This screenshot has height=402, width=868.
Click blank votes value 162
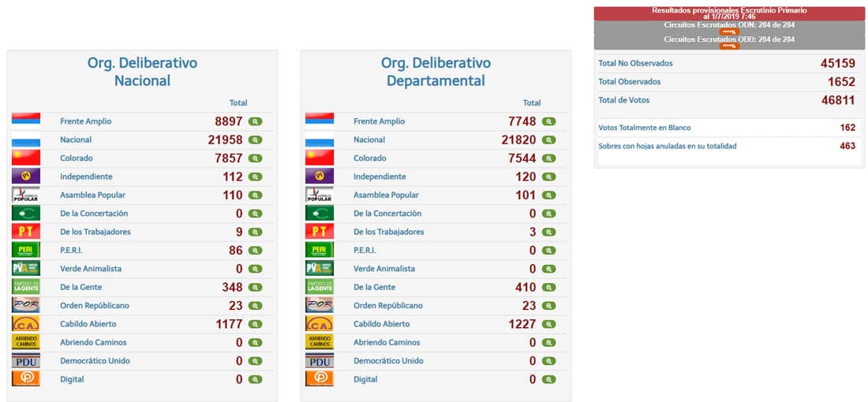tap(847, 128)
